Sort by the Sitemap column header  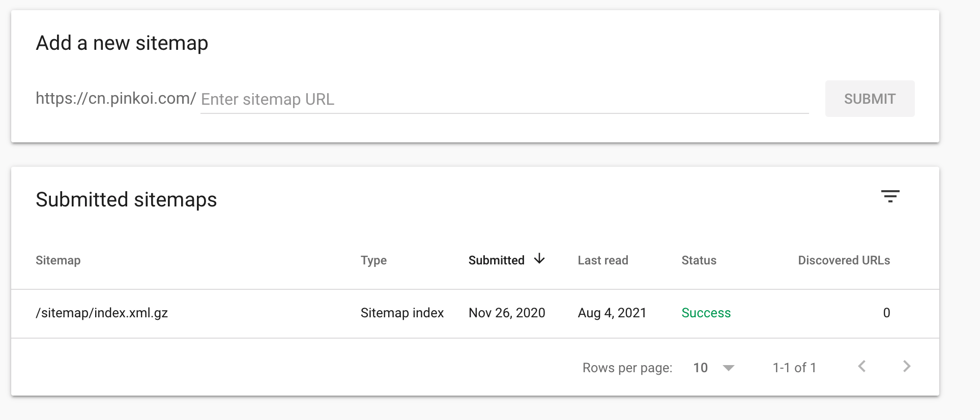point(58,260)
